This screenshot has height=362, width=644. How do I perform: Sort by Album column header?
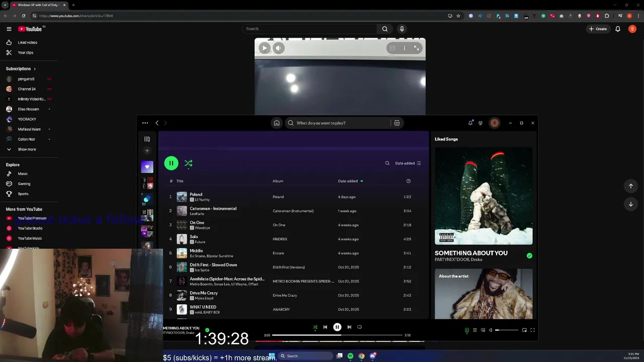(278, 181)
